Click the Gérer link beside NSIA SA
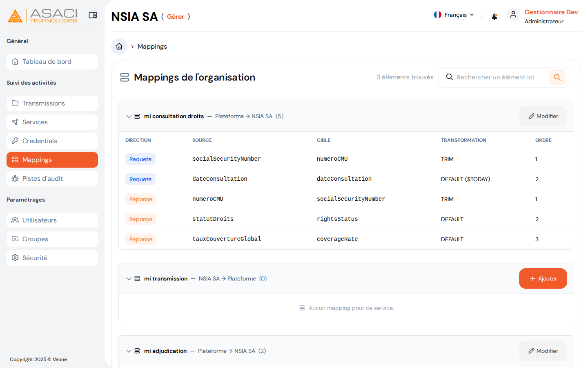This screenshot has width=588, height=368. point(176,17)
